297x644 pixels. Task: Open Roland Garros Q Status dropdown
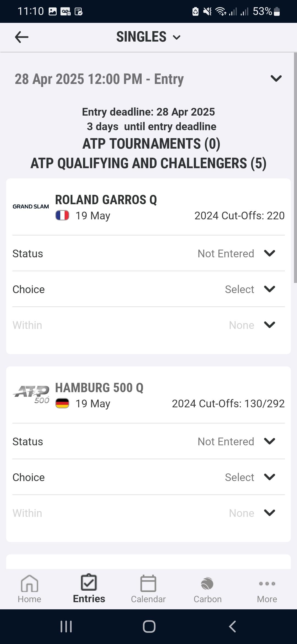tap(269, 253)
